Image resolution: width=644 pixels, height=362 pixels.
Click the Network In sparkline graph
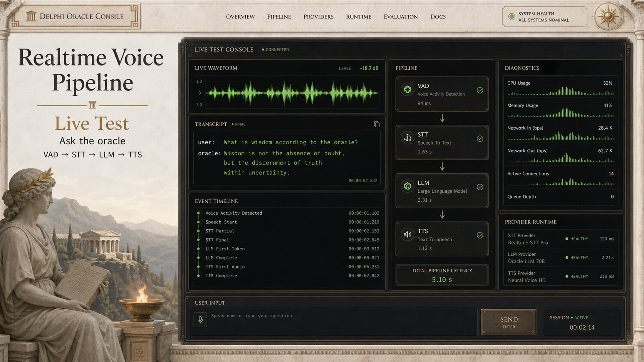560,136
